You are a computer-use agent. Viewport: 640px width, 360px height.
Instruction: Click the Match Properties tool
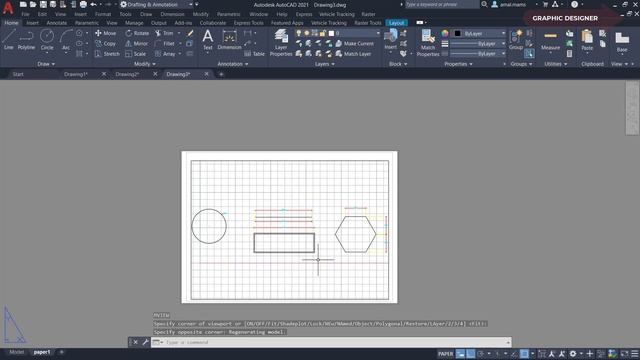click(428, 42)
